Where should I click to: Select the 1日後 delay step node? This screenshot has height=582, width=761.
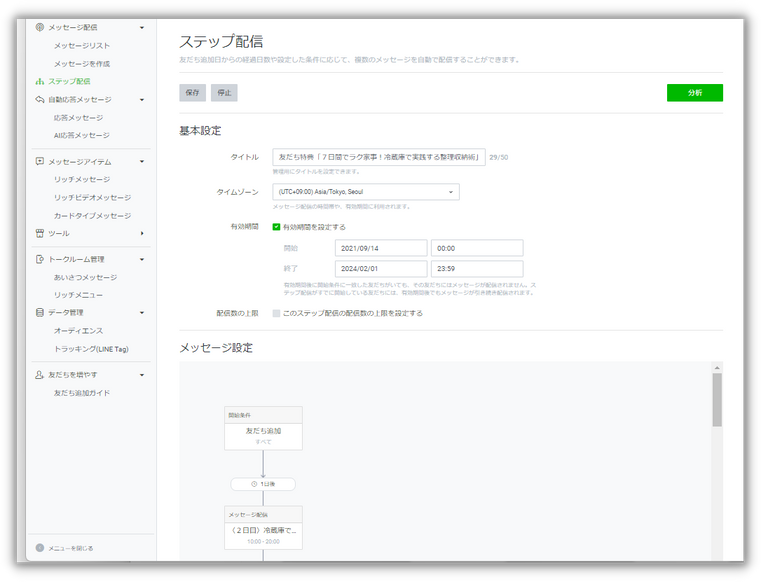tap(263, 484)
